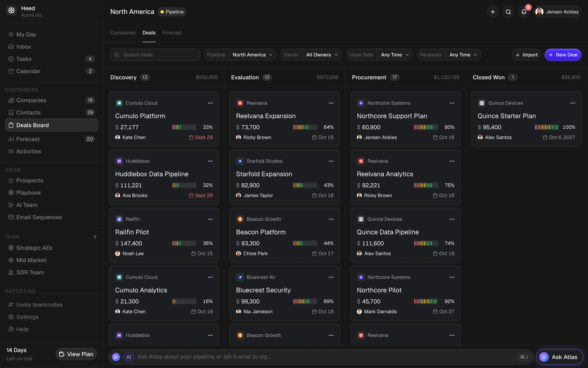Open My Day in sidebar
This screenshot has height=368, width=588.
coord(51,34)
